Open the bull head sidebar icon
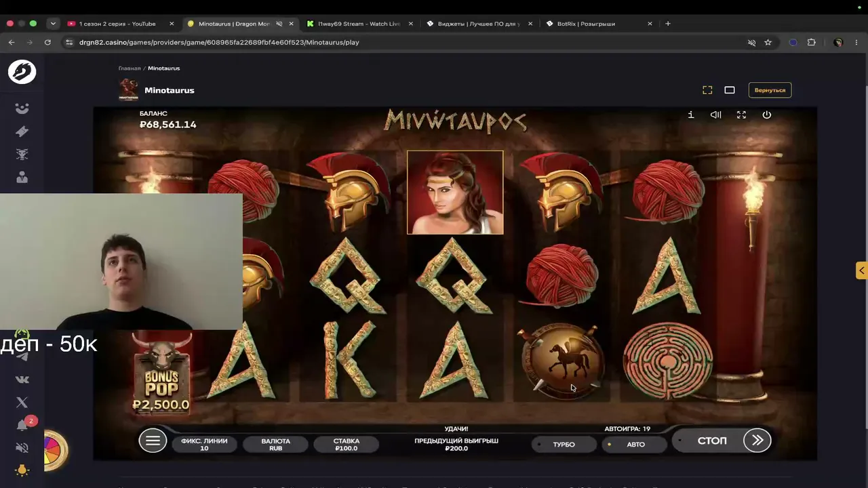 [x=22, y=155]
